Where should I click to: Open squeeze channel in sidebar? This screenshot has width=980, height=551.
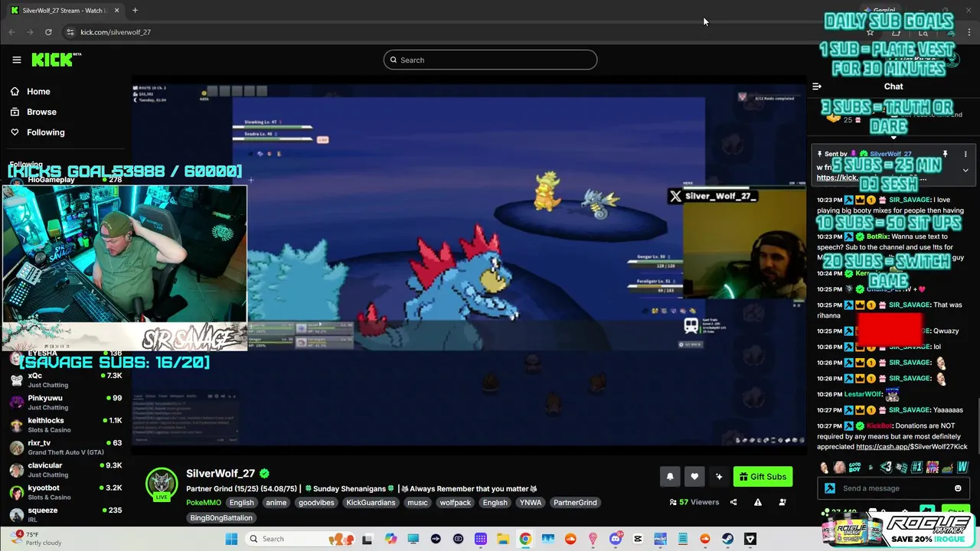point(65,514)
